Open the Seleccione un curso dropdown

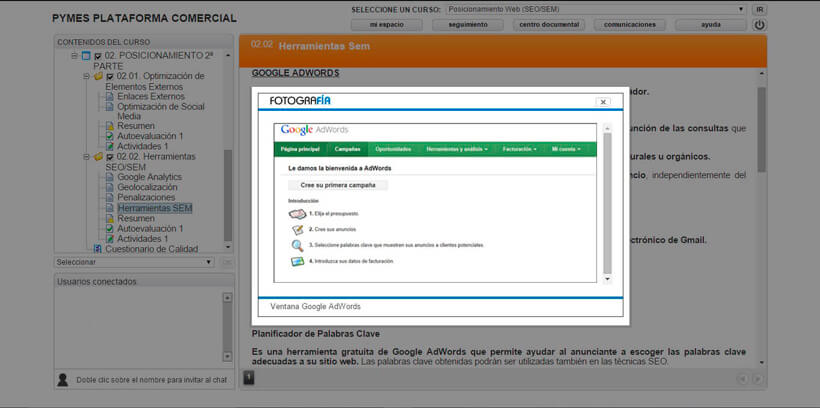[x=596, y=9]
